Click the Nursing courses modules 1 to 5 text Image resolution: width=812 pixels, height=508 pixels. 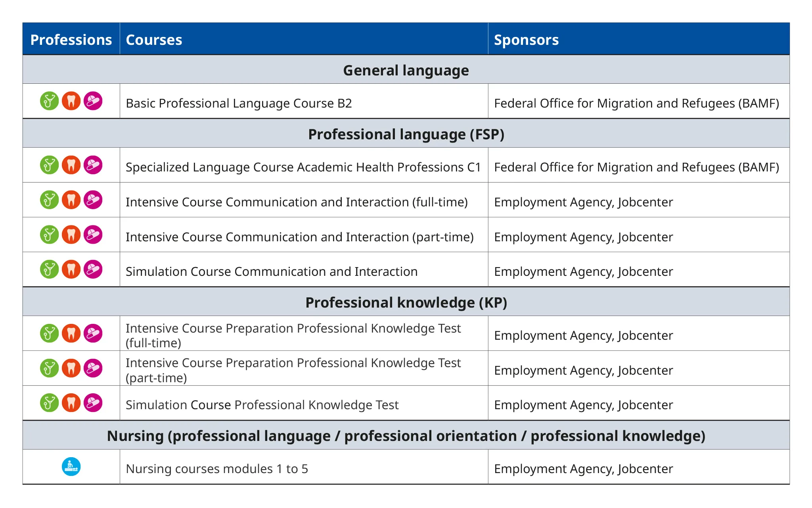click(x=217, y=469)
